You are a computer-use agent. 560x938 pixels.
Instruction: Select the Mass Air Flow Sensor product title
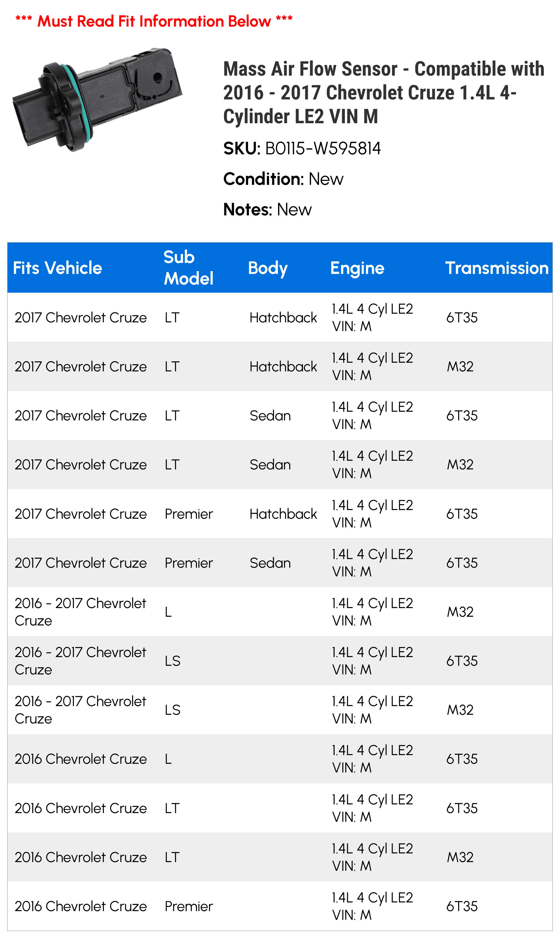(383, 92)
